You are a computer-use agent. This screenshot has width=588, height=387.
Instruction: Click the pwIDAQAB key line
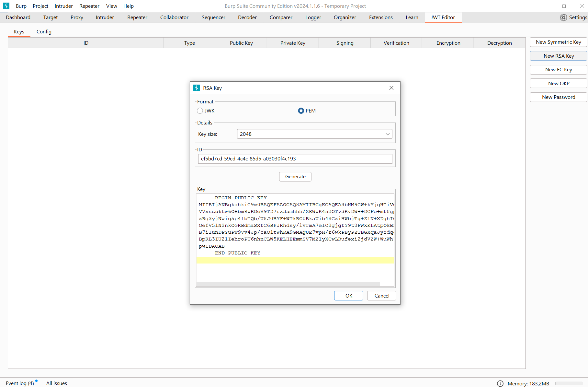211,246
